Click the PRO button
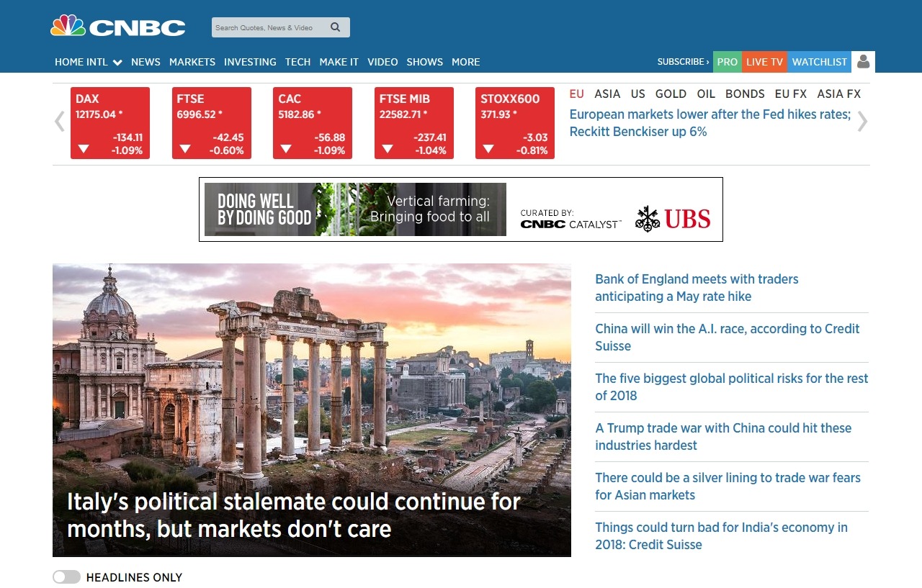This screenshot has height=588, width=922. (x=728, y=62)
